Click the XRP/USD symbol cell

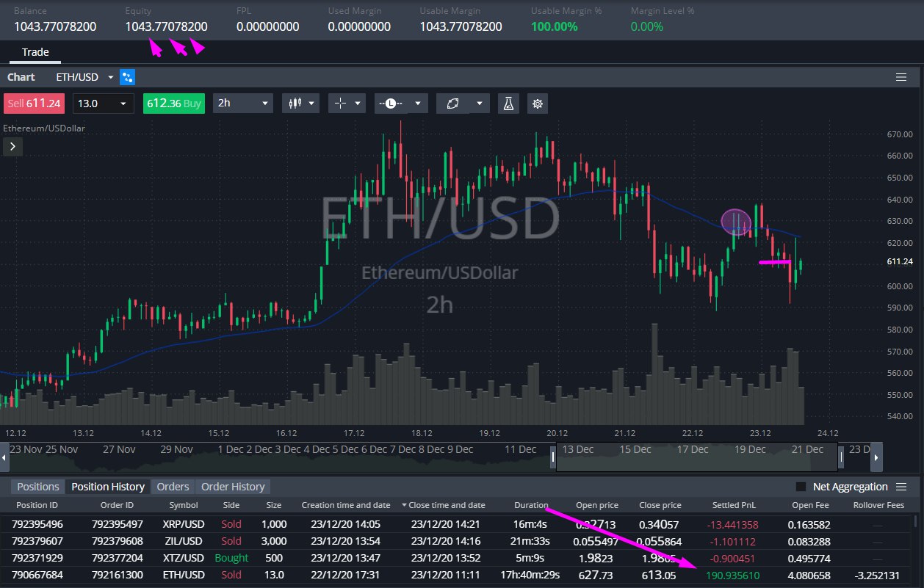pos(184,524)
